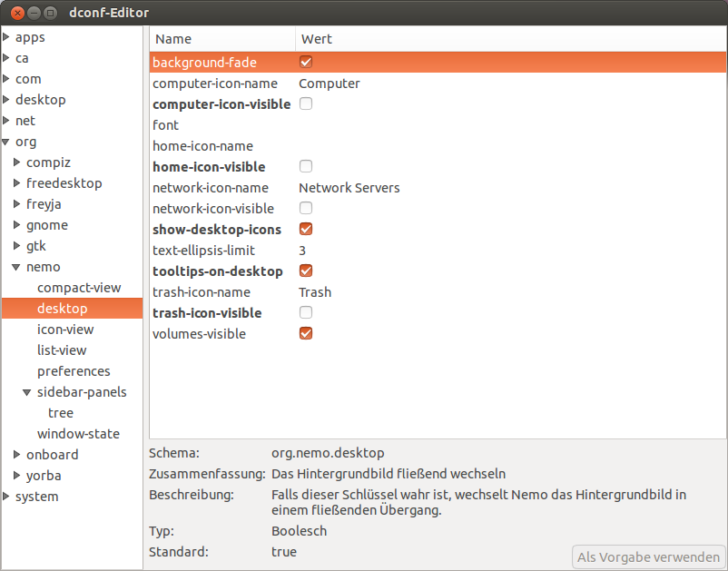728x571 pixels.
Task: Uncheck the background-fade checkbox
Action: click(x=306, y=62)
